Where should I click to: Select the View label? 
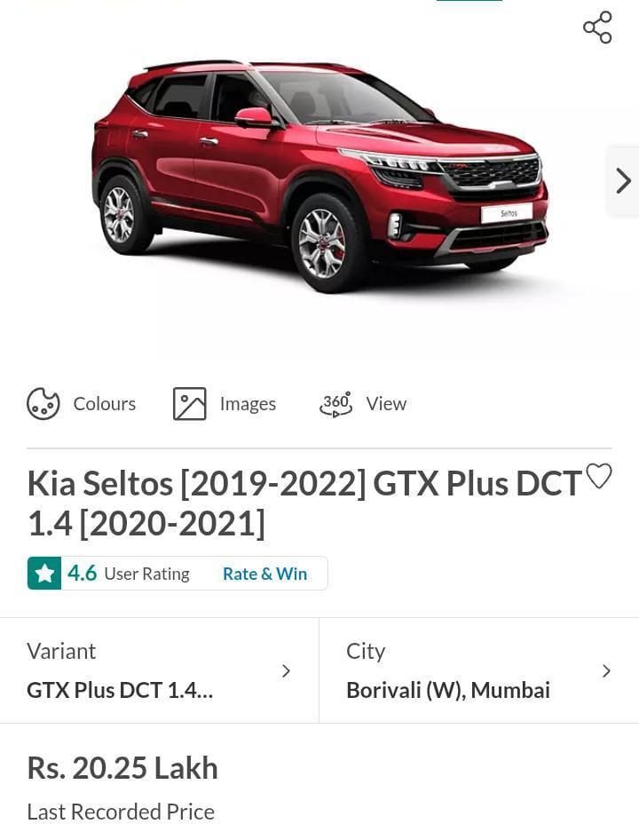pos(386,404)
